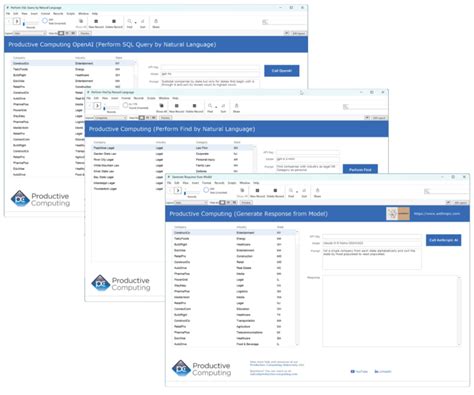
Task: Click the Call OpenAI button
Action: point(282,71)
